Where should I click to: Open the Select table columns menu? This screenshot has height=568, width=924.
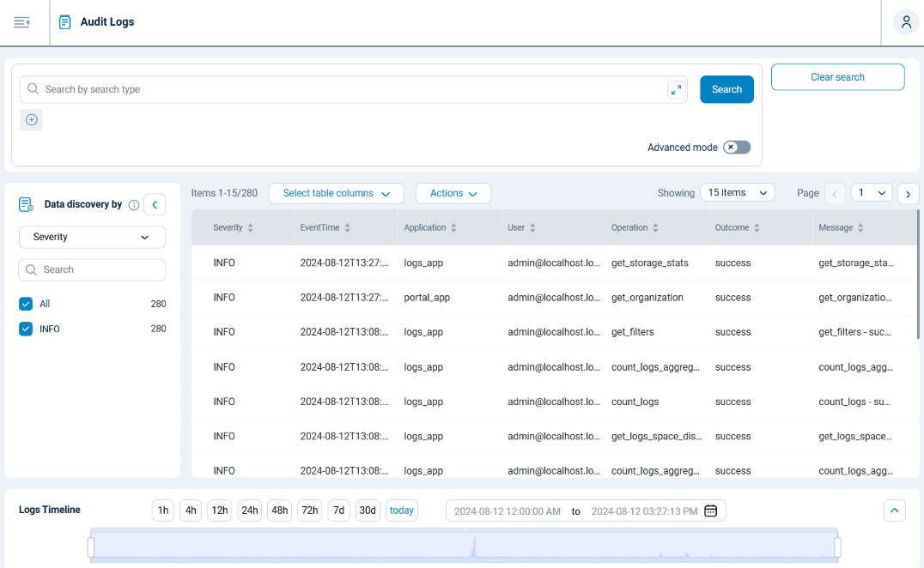(336, 193)
